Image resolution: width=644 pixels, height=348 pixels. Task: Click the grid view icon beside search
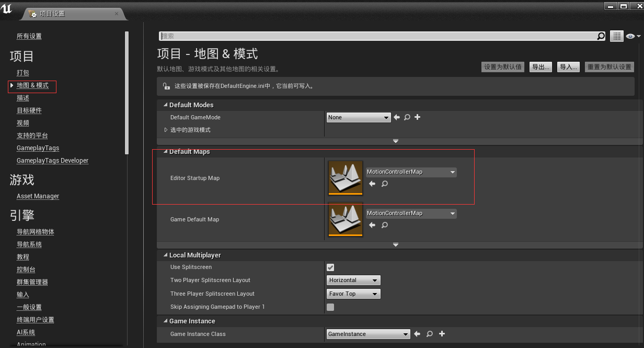point(617,36)
